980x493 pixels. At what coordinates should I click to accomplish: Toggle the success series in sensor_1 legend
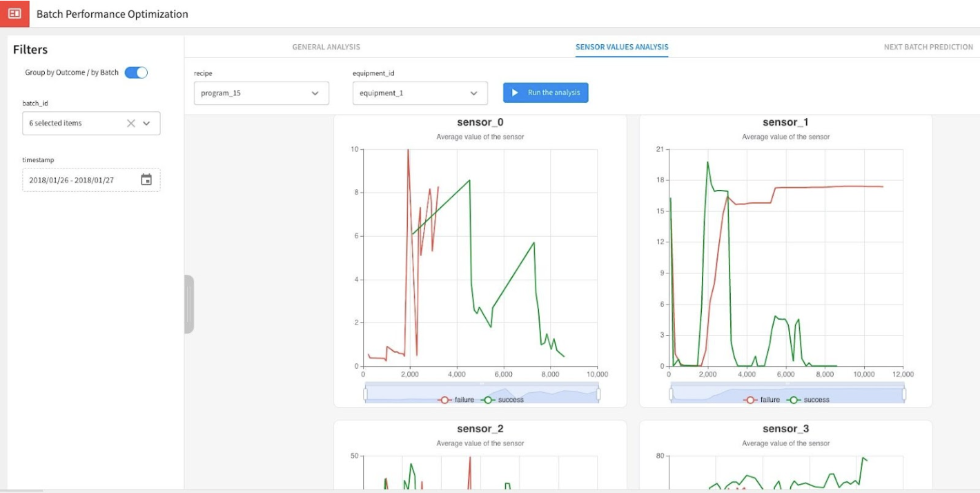coord(793,399)
